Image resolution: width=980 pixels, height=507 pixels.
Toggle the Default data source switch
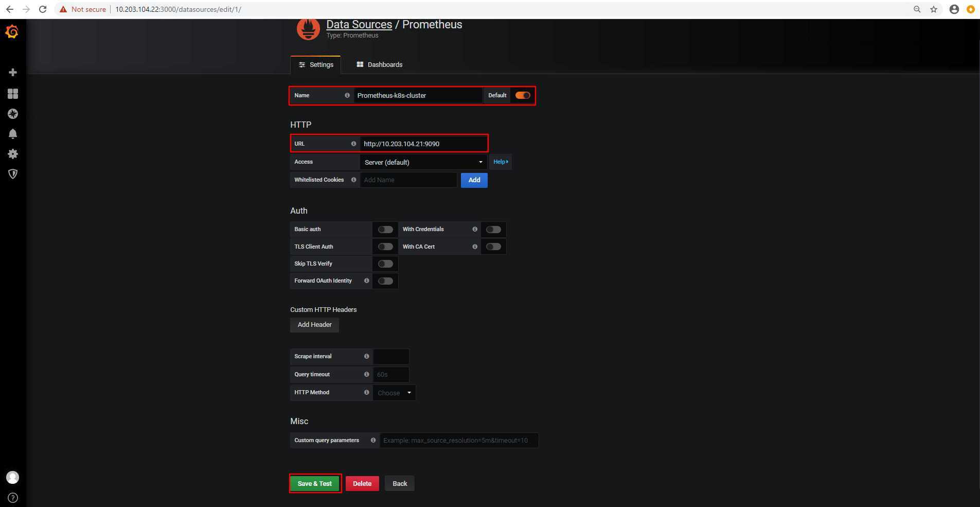pos(523,95)
